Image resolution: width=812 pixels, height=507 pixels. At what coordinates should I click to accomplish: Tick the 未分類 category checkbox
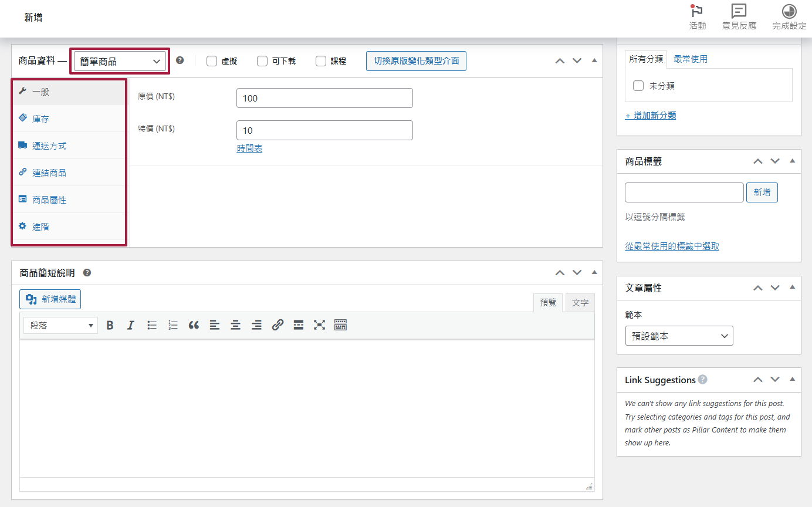(638, 86)
